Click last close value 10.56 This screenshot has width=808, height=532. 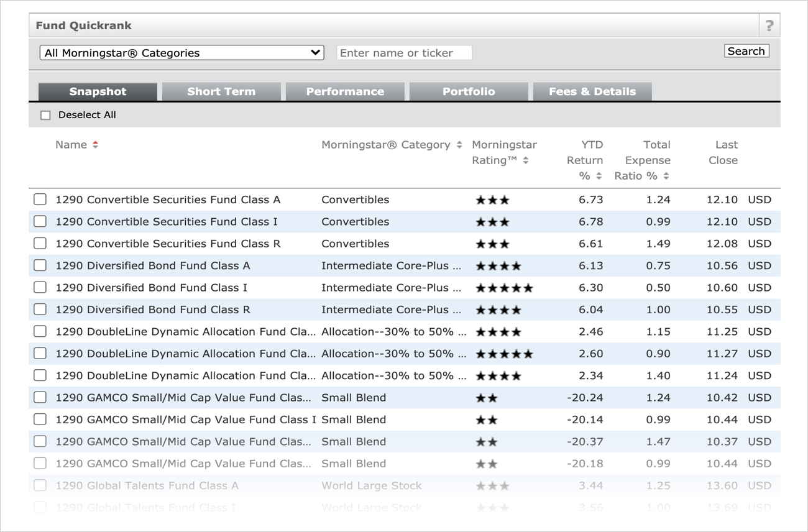[x=722, y=265]
